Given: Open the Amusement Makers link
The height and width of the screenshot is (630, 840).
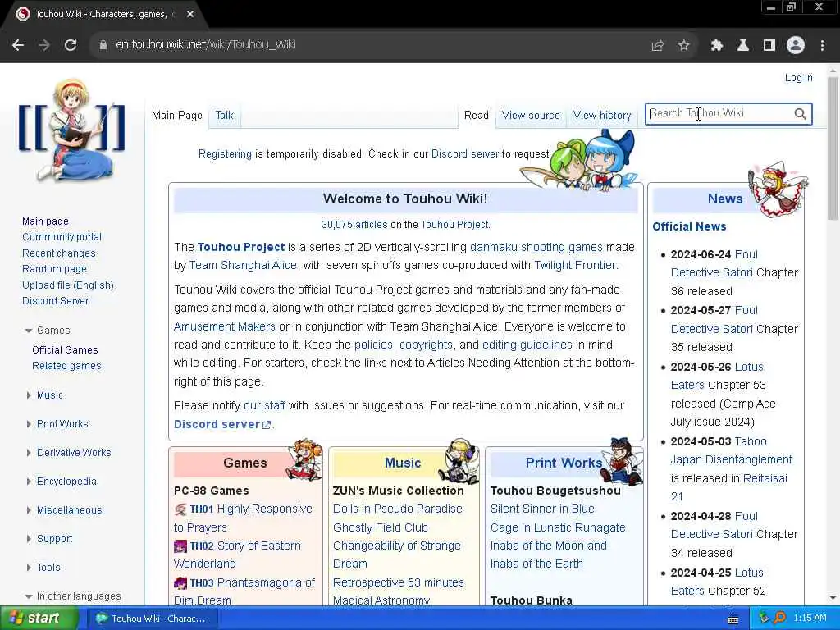Looking at the screenshot, I should (x=225, y=326).
